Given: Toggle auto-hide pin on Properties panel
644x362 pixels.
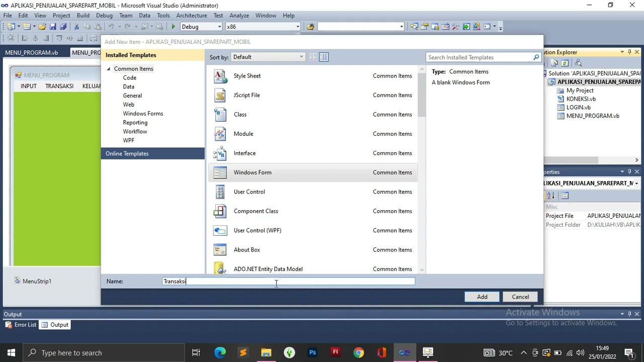Looking at the screenshot, I should coord(629,172).
